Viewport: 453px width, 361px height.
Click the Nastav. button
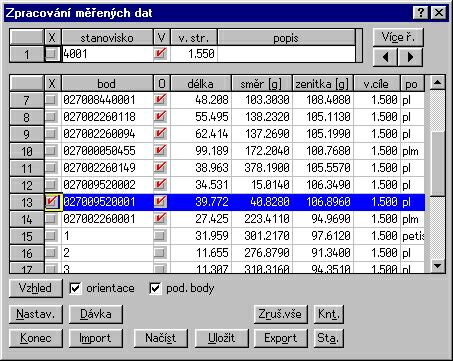pos(35,314)
